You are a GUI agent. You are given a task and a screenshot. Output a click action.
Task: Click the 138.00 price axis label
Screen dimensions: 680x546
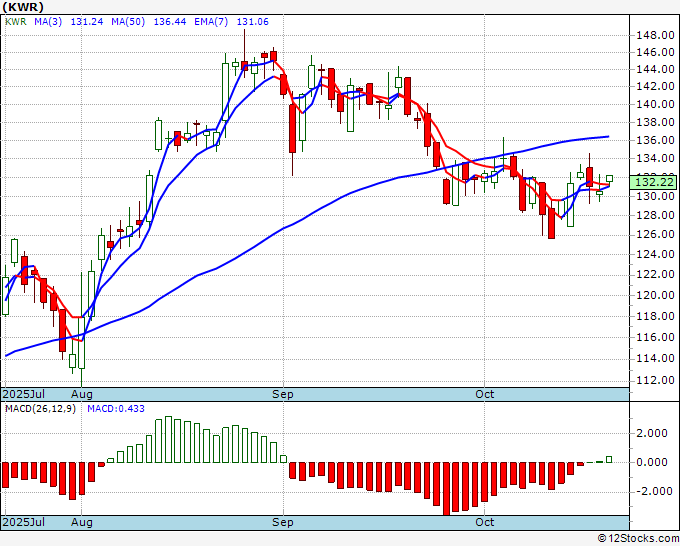(x=655, y=122)
